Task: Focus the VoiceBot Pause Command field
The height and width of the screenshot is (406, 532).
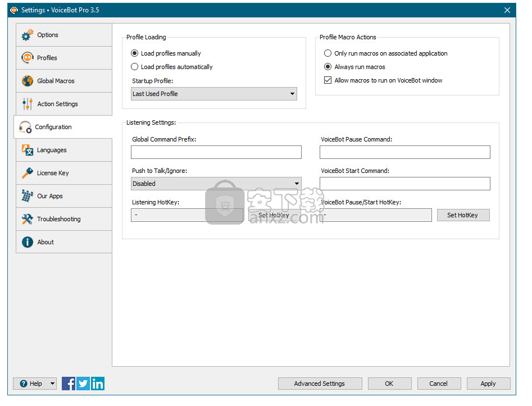Action: pos(405,152)
